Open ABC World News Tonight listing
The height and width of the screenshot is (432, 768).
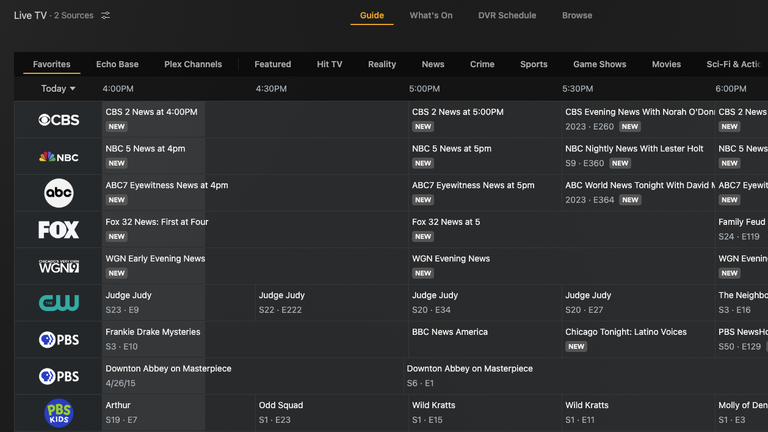[638, 193]
